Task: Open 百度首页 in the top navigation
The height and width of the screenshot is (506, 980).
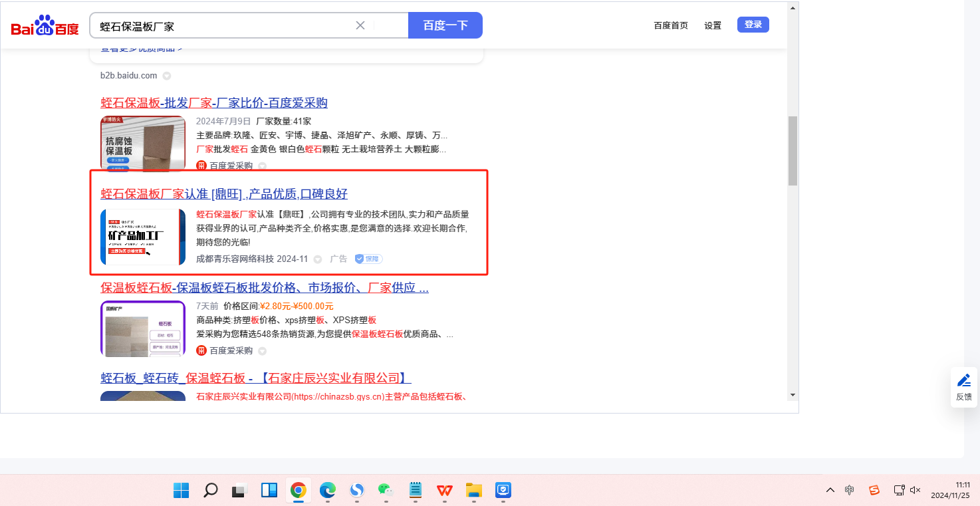Action: (x=671, y=25)
